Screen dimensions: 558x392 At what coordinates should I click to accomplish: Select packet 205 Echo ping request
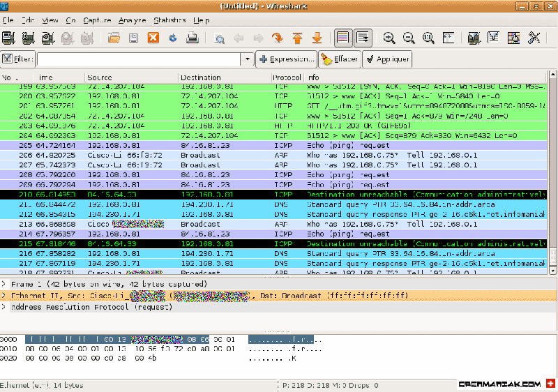point(273,146)
